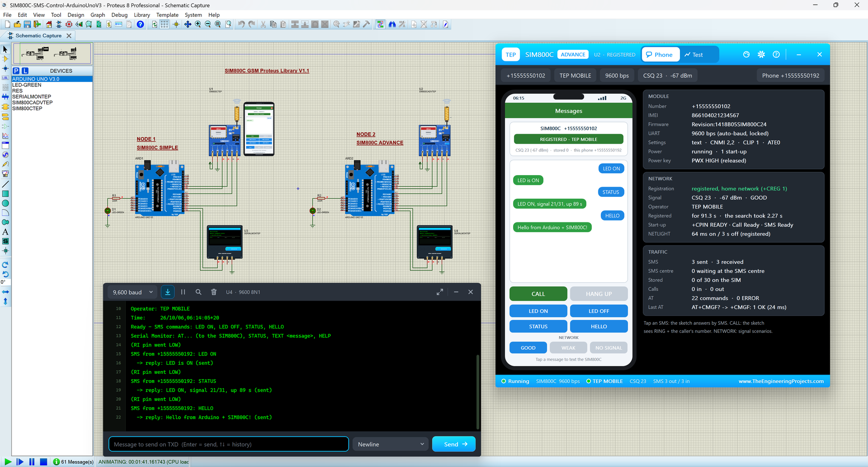Open the Newline line-ending dropdown
Image resolution: width=868 pixels, height=467 pixels.
pos(391,444)
